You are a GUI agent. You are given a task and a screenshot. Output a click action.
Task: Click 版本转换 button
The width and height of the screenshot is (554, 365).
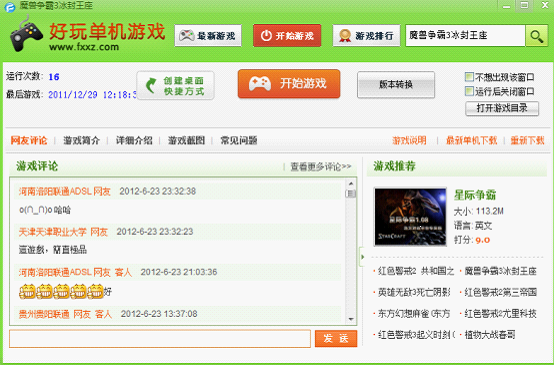click(x=396, y=85)
